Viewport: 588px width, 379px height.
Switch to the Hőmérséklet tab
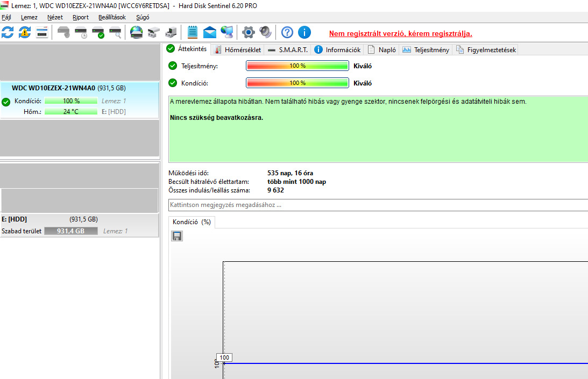point(238,50)
